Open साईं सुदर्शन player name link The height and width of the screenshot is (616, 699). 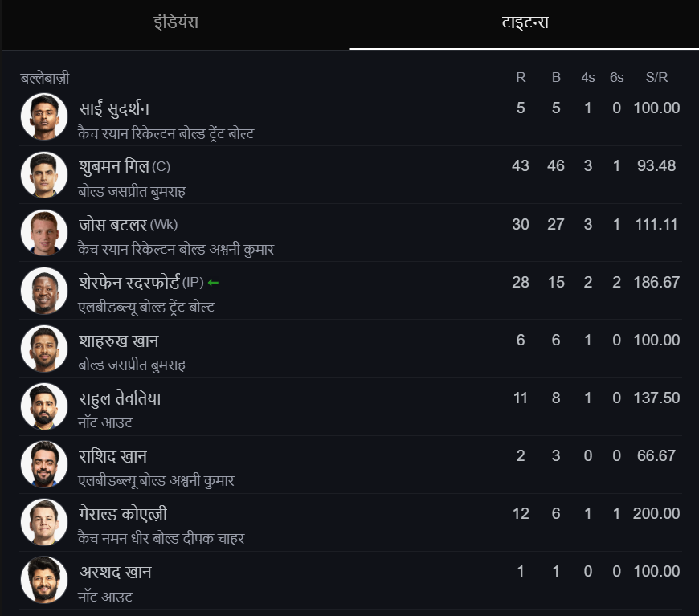tap(114, 109)
